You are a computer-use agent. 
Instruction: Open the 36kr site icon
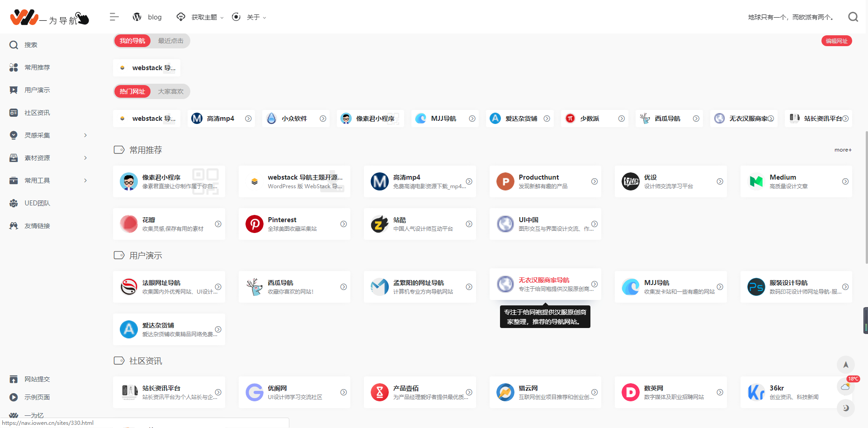[756, 392]
